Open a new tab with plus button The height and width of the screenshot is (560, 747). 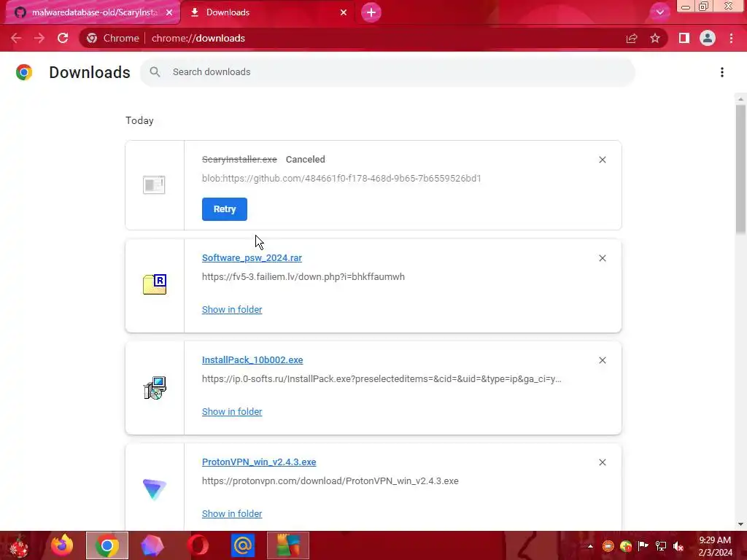(371, 12)
